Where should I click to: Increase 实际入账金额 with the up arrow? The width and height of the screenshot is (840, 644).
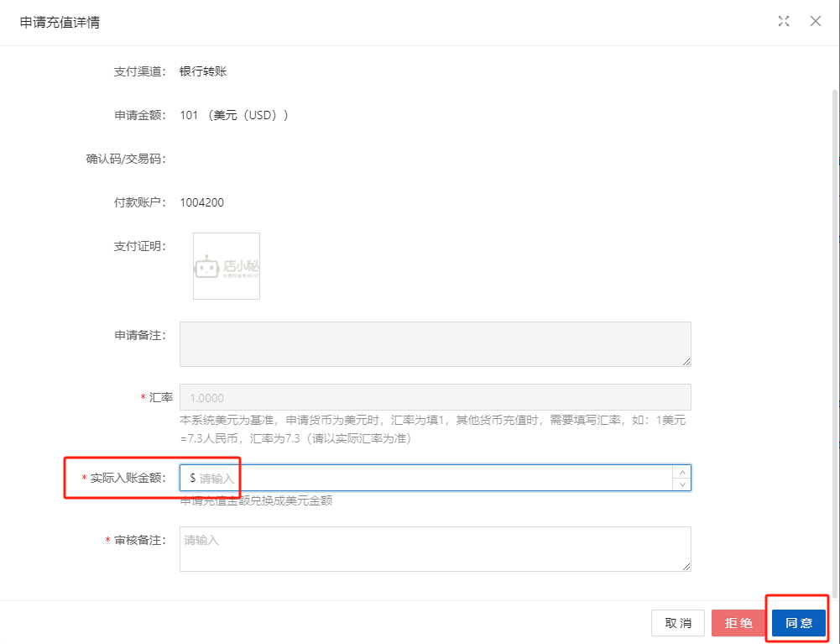pos(682,472)
